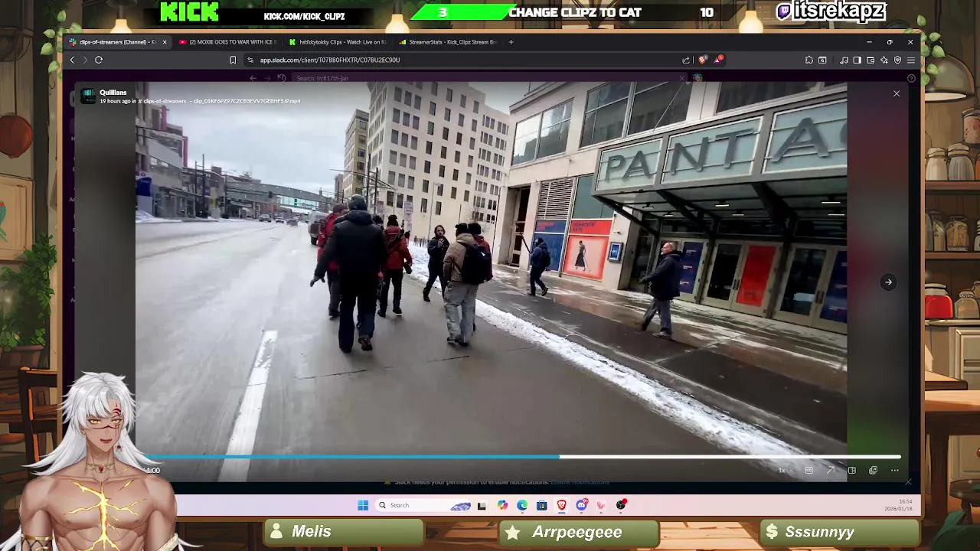Reload the Slack page
This screenshot has height=551, width=980.
tap(99, 60)
